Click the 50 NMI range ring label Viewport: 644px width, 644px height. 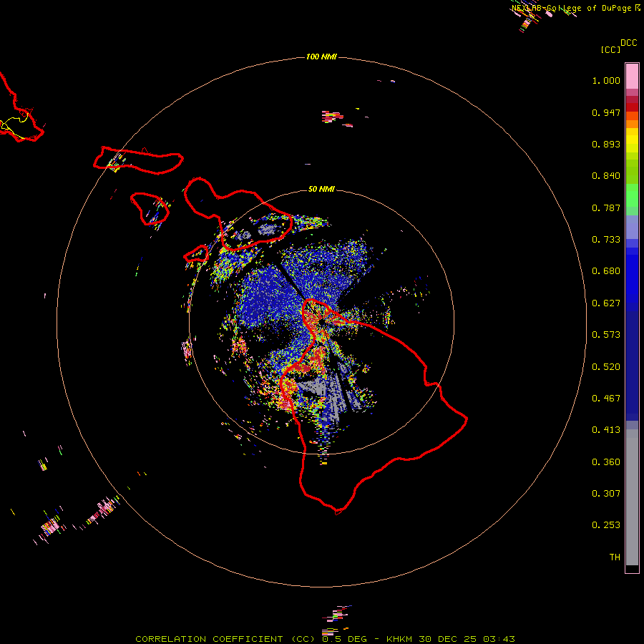[x=321, y=189]
